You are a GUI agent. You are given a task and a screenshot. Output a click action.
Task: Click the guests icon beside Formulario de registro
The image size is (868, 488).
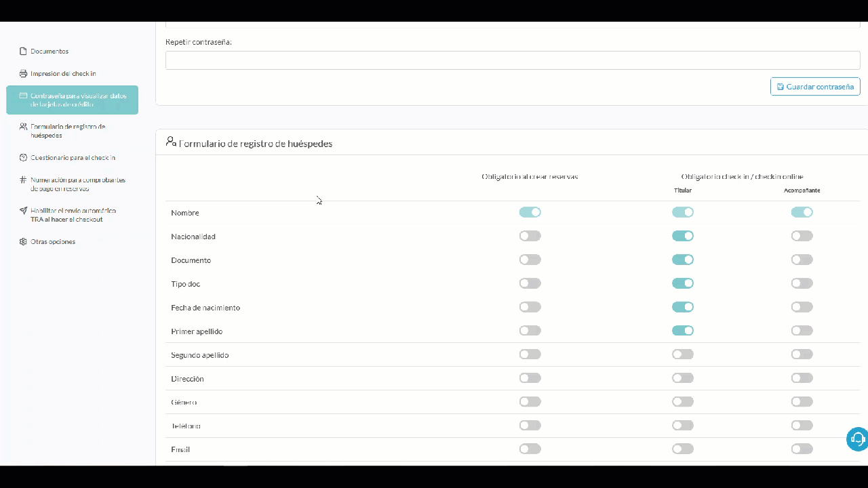coord(23,127)
